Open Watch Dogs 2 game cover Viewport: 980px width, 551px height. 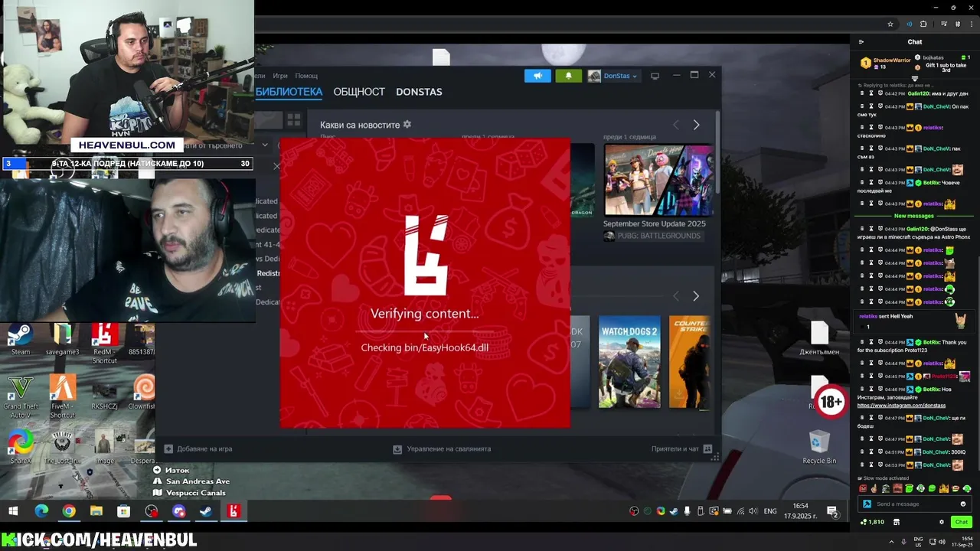(x=629, y=362)
